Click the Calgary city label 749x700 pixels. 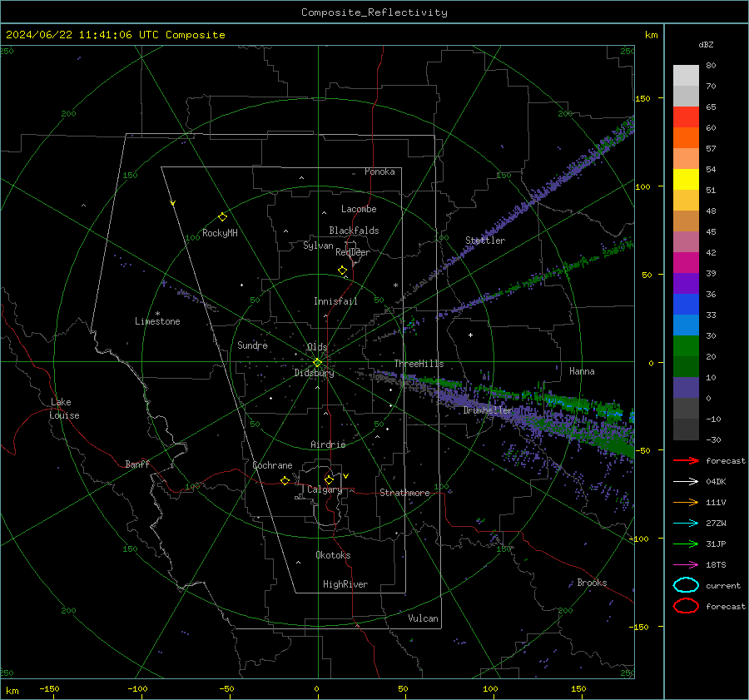point(325,489)
